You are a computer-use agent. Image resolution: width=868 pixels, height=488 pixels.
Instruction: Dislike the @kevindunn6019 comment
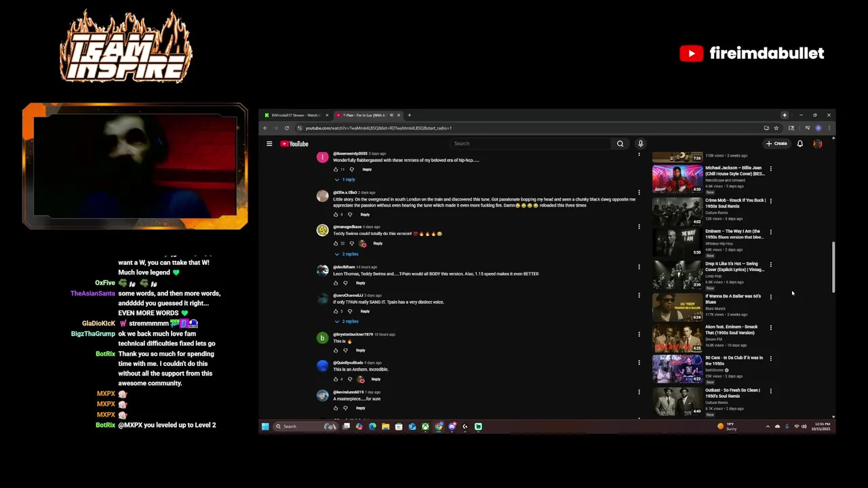345,408
